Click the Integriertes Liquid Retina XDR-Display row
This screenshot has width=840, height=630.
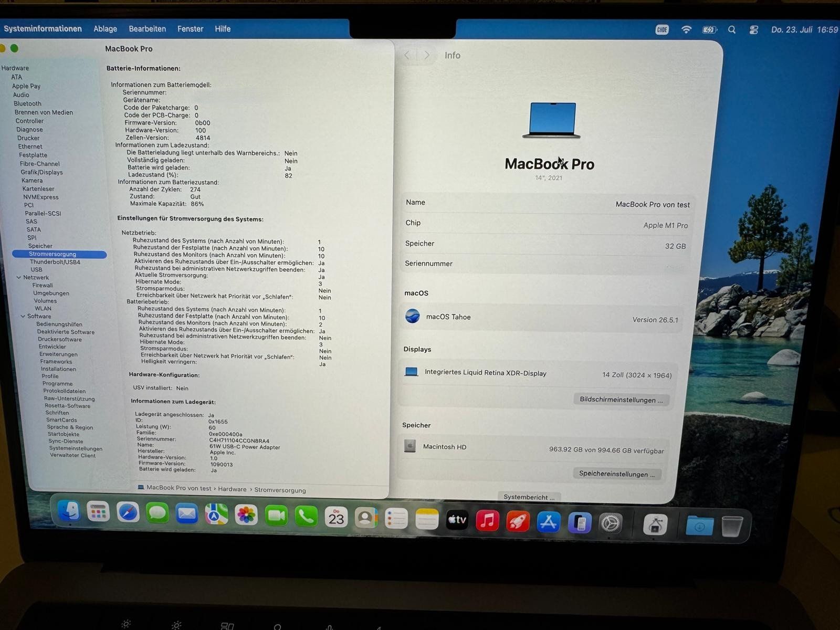click(x=538, y=373)
